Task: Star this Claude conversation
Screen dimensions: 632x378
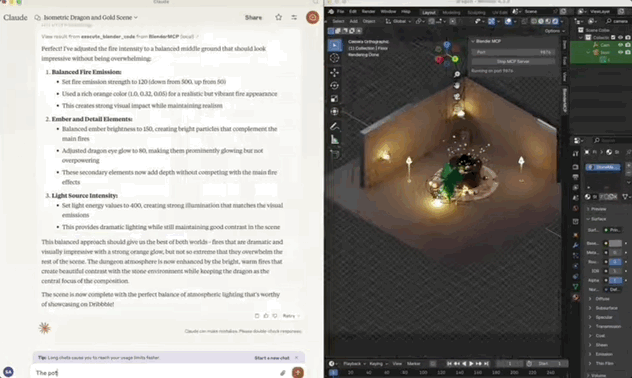Action: click(279, 17)
